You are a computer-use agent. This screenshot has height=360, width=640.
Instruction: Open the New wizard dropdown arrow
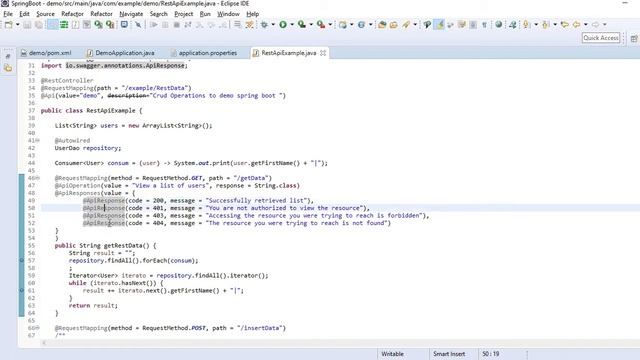(18, 25)
